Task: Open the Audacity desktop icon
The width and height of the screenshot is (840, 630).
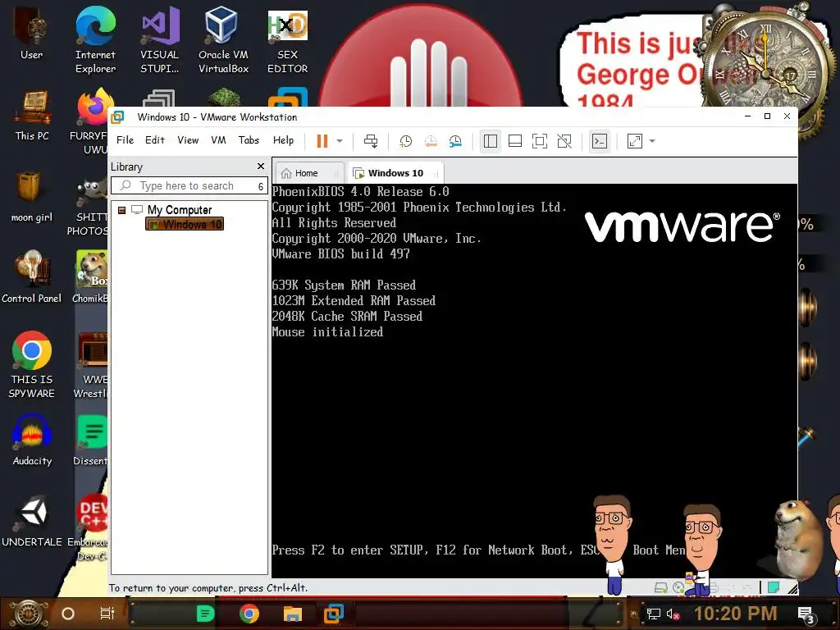Action: coord(32,440)
